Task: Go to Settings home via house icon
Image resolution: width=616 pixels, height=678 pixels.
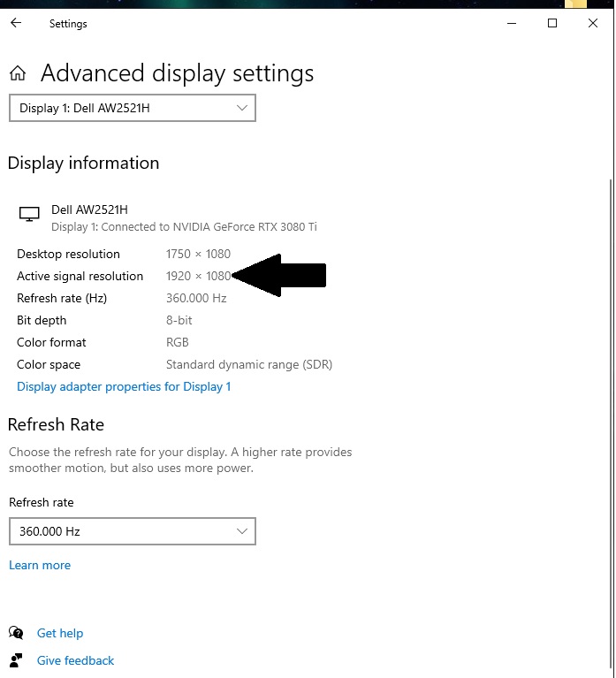Action: click(x=18, y=73)
